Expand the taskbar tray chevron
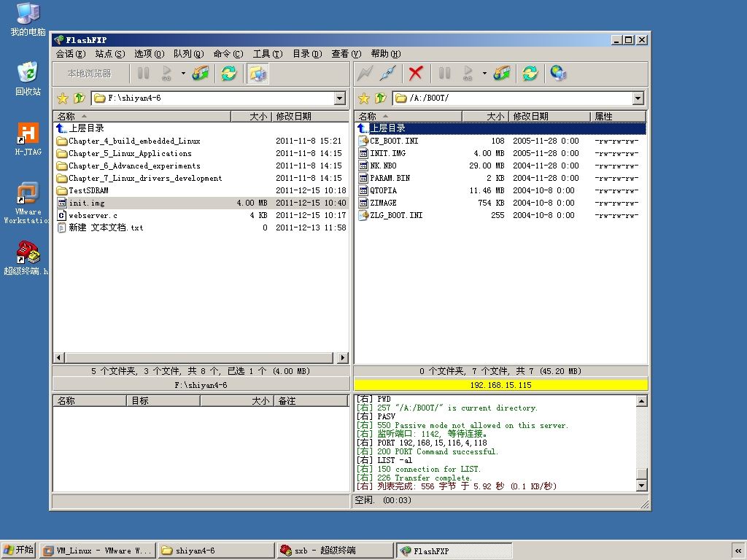Viewport: 747px width, 560px height. [x=738, y=551]
